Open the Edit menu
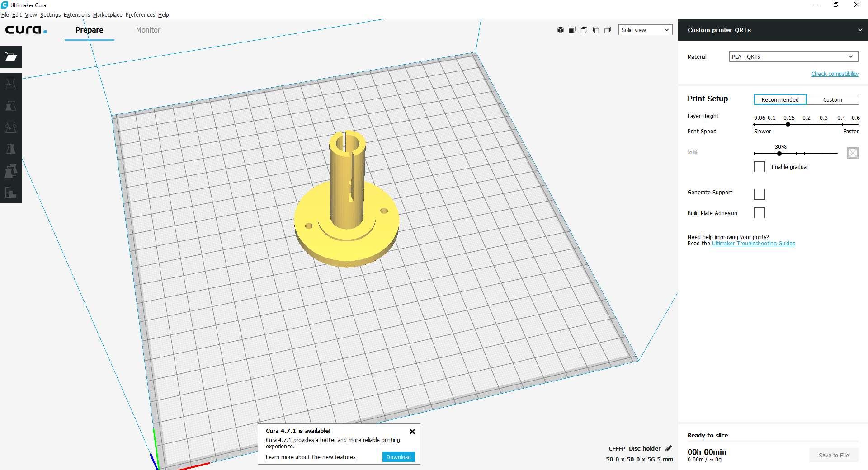 [x=17, y=14]
